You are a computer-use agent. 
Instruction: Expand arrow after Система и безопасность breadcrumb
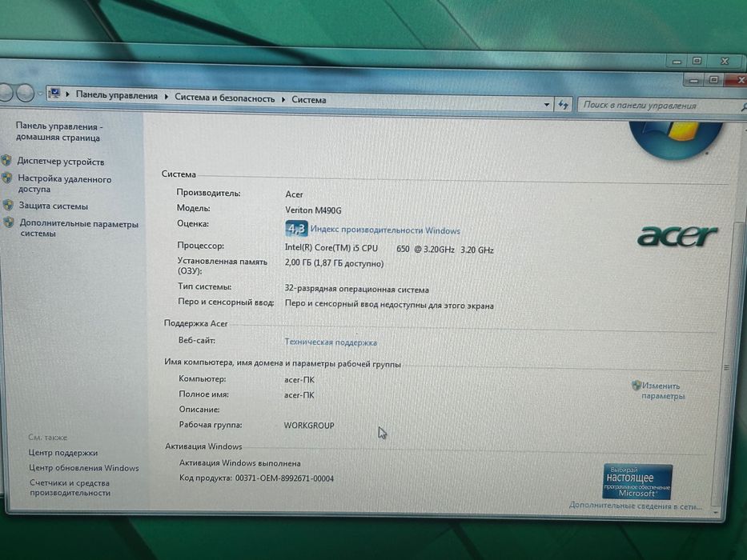point(283,99)
